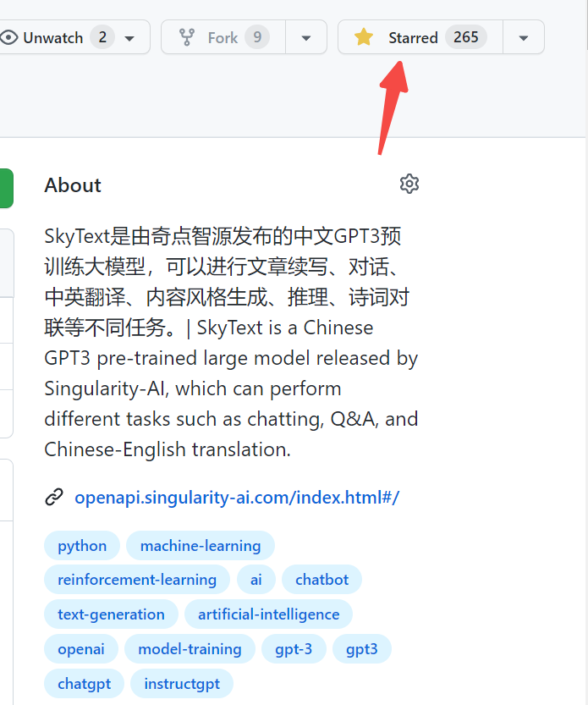The image size is (588, 705).
Task: Open the openapi.singularity-ai.com link
Action: (x=237, y=497)
